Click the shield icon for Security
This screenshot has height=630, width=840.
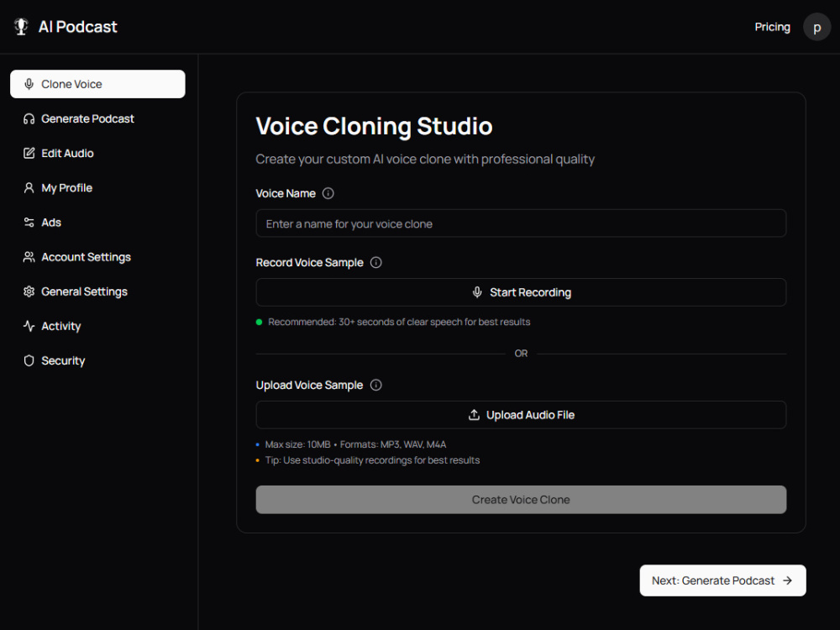(x=29, y=360)
